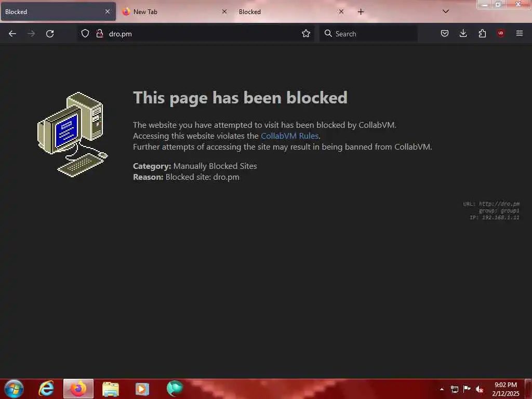Select the first Blocked tab

click(x=58, y=12)
